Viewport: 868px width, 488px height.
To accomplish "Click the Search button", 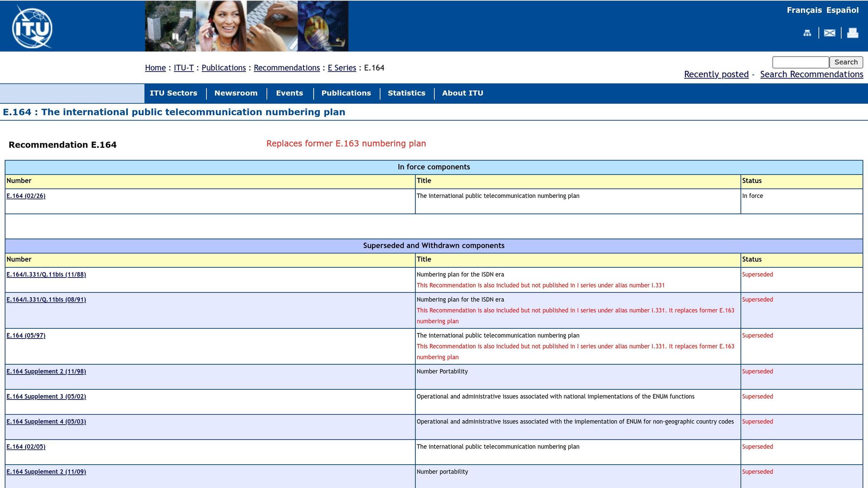I will point(846,62).
